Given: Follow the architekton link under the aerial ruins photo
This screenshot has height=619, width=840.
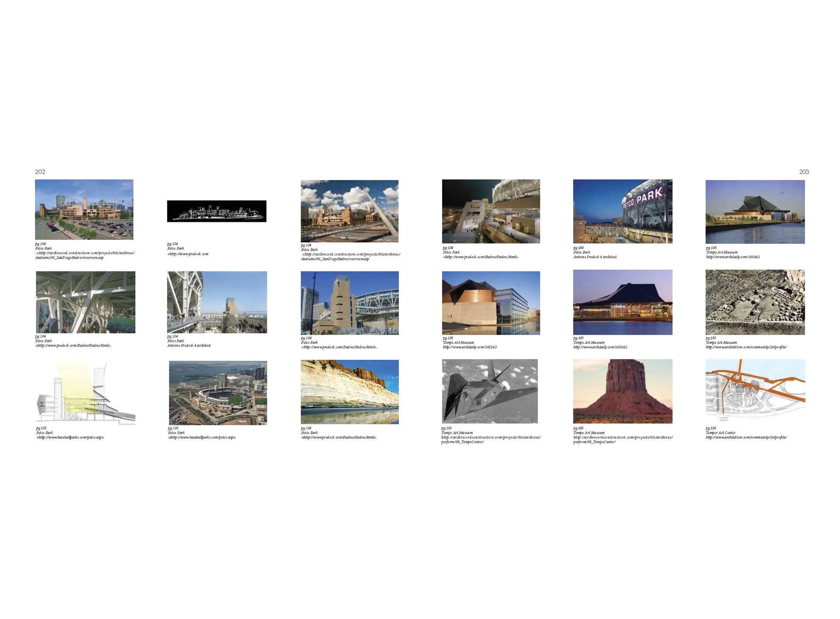Looking at the screenshot, I should tap(746, 347).
